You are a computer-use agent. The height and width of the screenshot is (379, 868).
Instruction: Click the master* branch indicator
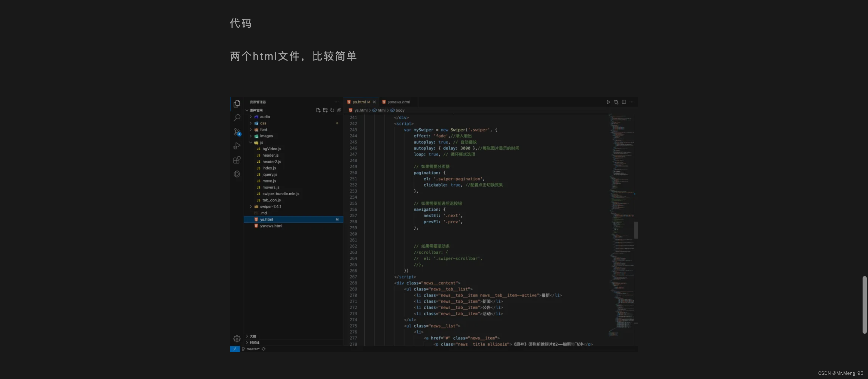pos(251,349)
